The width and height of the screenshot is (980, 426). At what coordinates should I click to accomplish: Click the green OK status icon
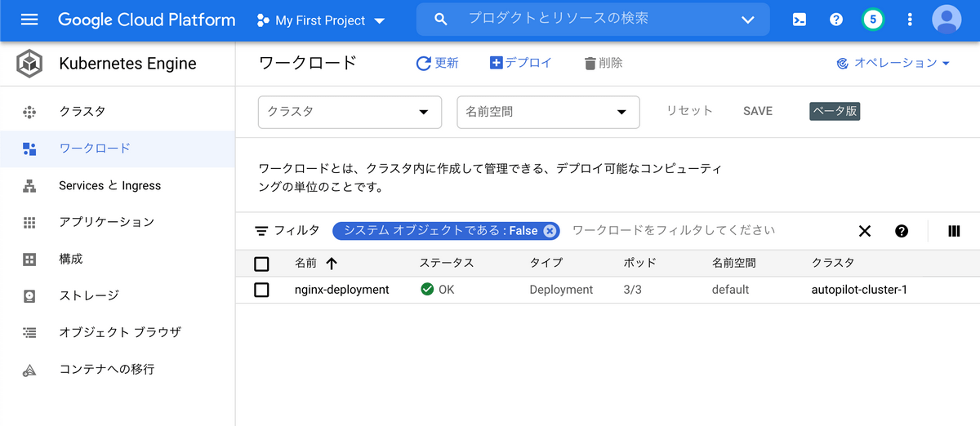427,289
